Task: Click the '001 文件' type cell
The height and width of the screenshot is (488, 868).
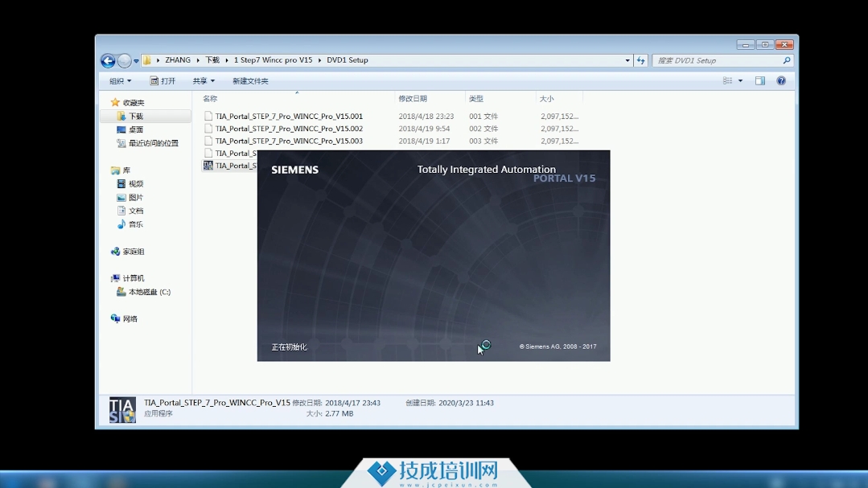Action: click(x=483, y=117)
